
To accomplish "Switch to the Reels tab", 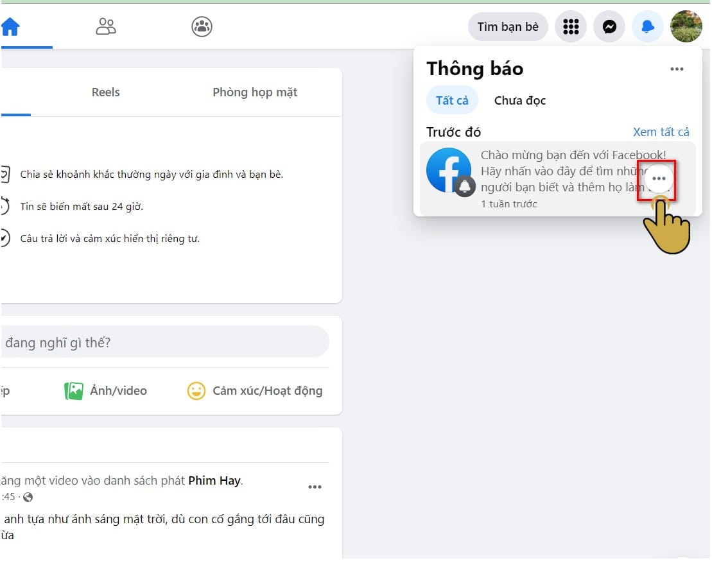I will coord(106,92).
